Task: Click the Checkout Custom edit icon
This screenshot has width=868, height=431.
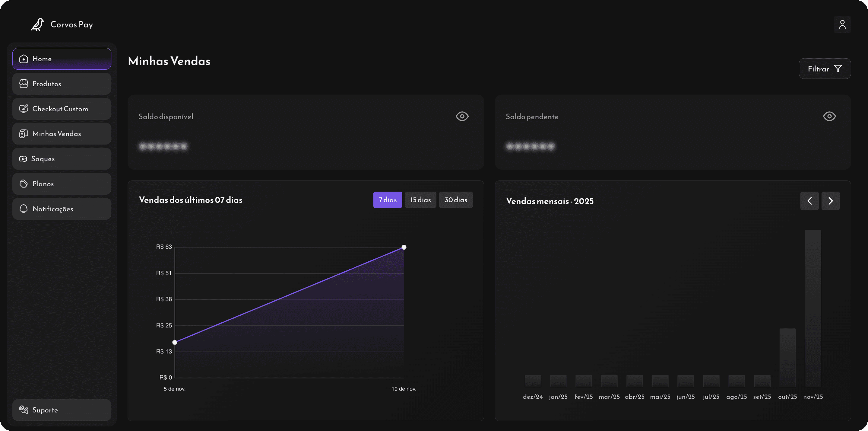Action: pyautogui.click(x=24, y=109)
